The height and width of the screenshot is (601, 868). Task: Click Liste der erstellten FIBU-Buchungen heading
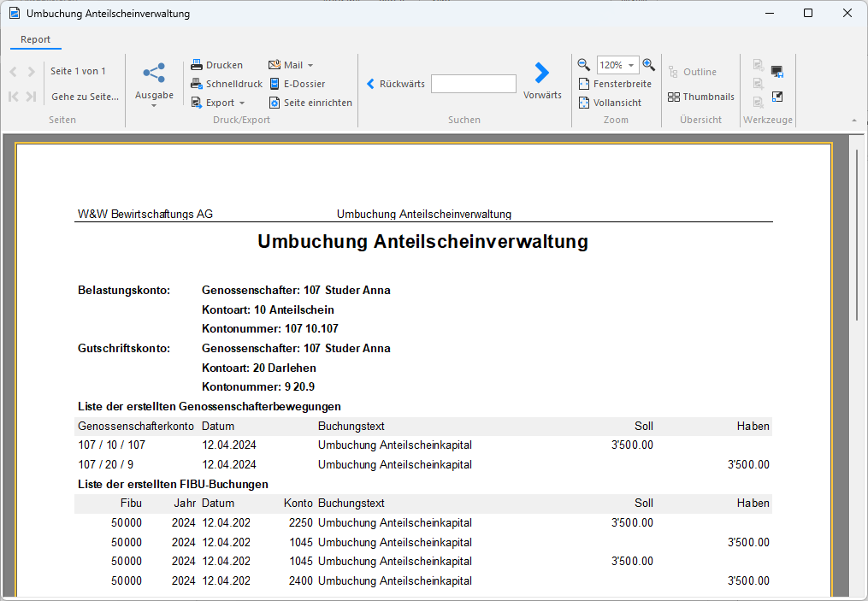(173, 484)
